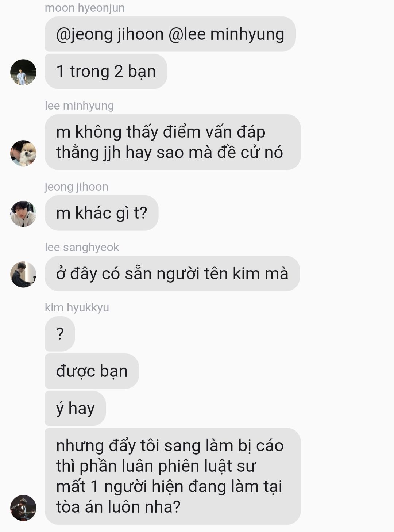The width and height of the screenshot is (394, 532).
Task: Tap lee minhyung's dog avatar
Action: click(23, 153)
